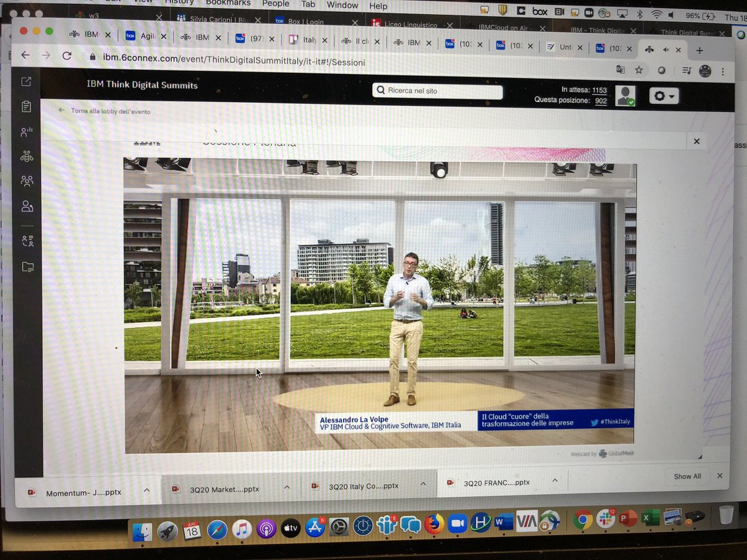
Task: Click the Chrome reload page button
Action: (x=67, y=56)
